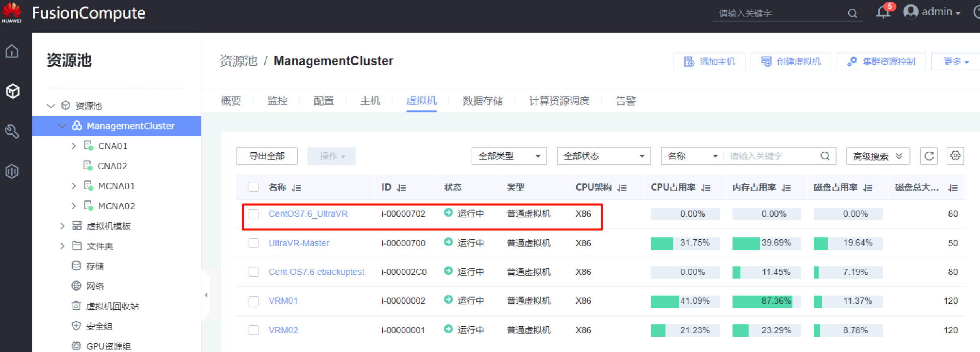Click VRM01 memory usage bar 87.36%
Screen dimensions: 980x352
[766, 301]
